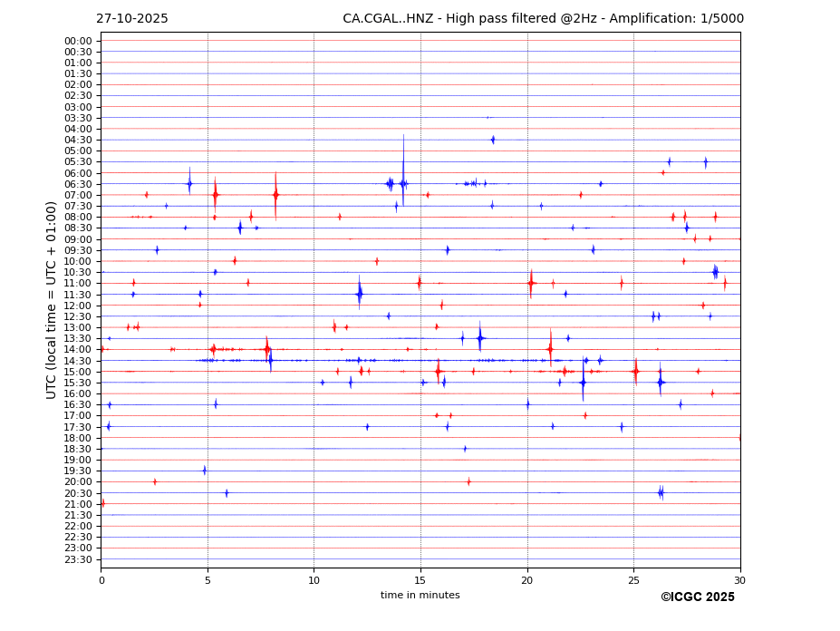Click the vertical UTC local time axis label
840x631 pixels.
pos(52,299)
